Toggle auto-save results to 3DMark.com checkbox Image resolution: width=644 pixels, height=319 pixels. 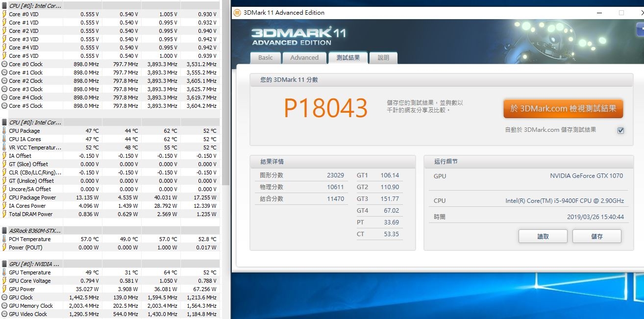click(620, 130)
